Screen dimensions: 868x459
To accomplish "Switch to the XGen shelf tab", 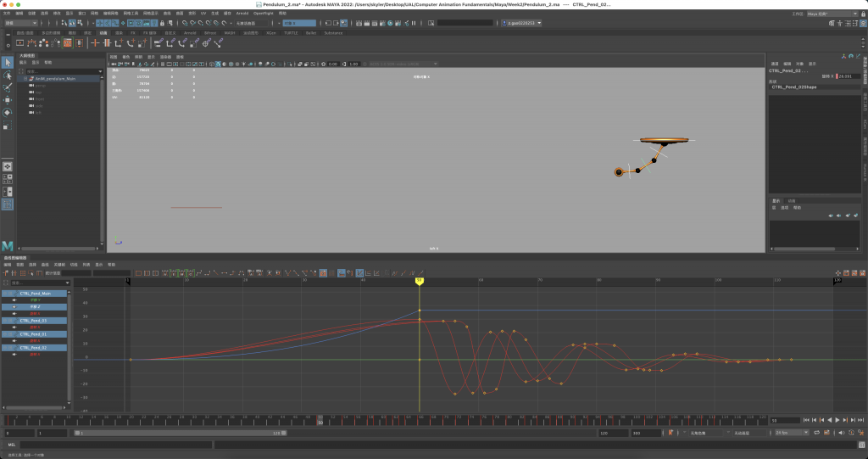I will pos(270,33).
